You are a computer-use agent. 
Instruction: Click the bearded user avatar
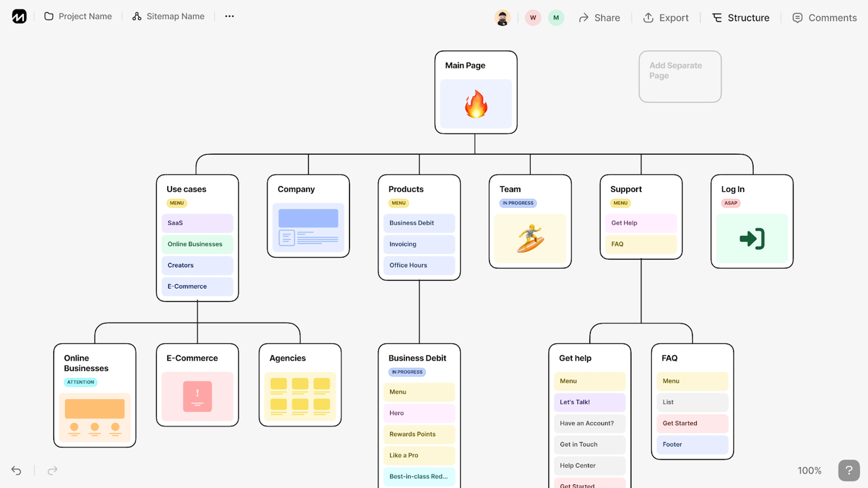[502, 18]
